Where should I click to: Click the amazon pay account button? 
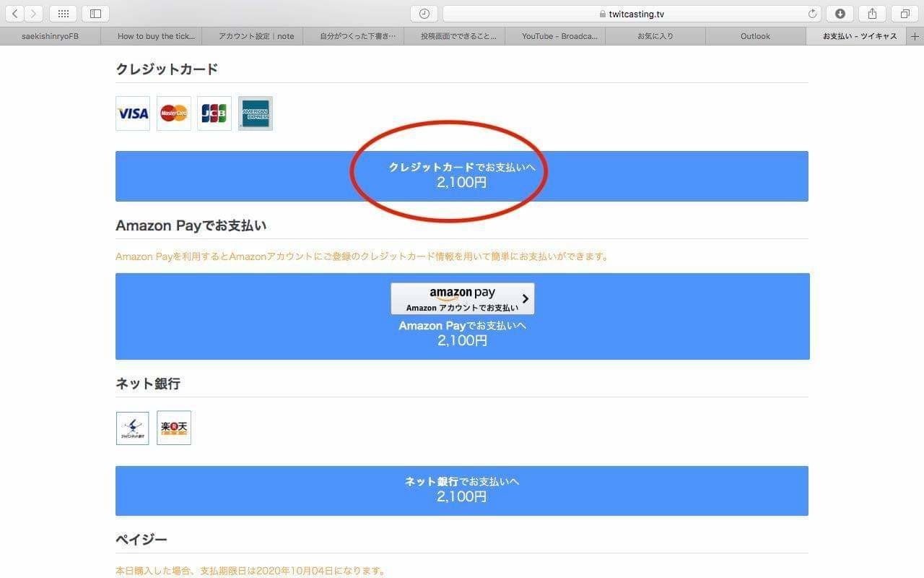coord(463,298)
